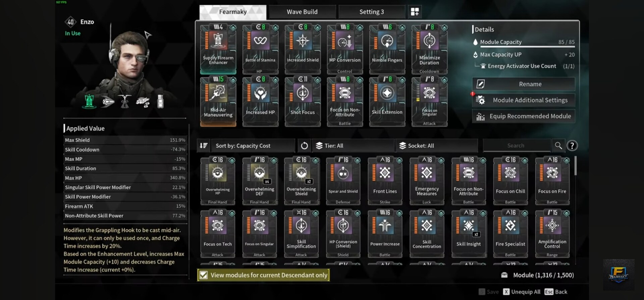Click the module Search input field
The image size is (644, 300).
click(517, 145)
